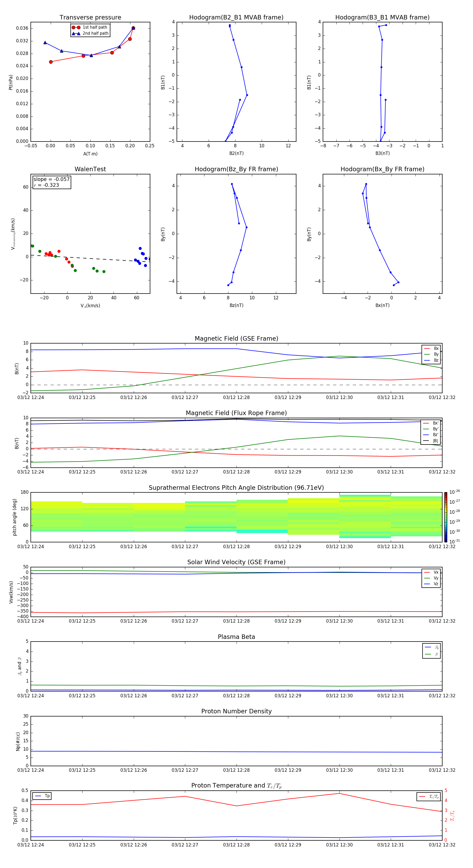The image size is (473, 868).
Task: Click the 'Hodogram(B2_B1 MVAB frame)' title
Action: (x=236, y=18)
